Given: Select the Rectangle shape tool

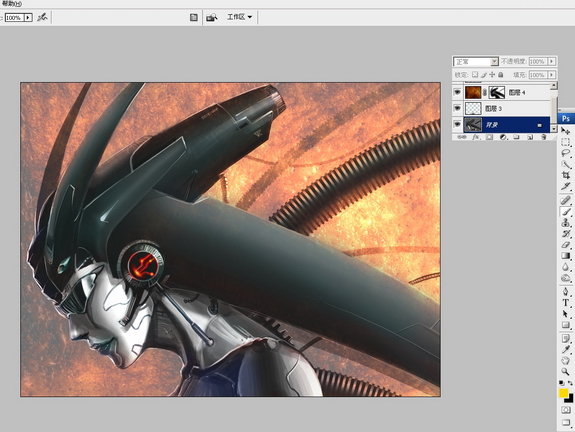Looking at the screenshot, I should tap(565, 325).
